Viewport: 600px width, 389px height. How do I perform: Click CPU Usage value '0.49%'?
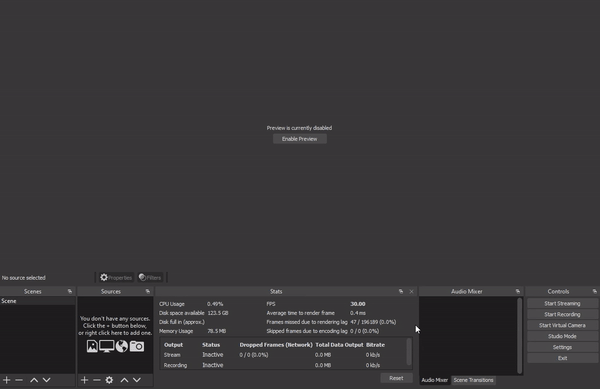tap(215, 304)
